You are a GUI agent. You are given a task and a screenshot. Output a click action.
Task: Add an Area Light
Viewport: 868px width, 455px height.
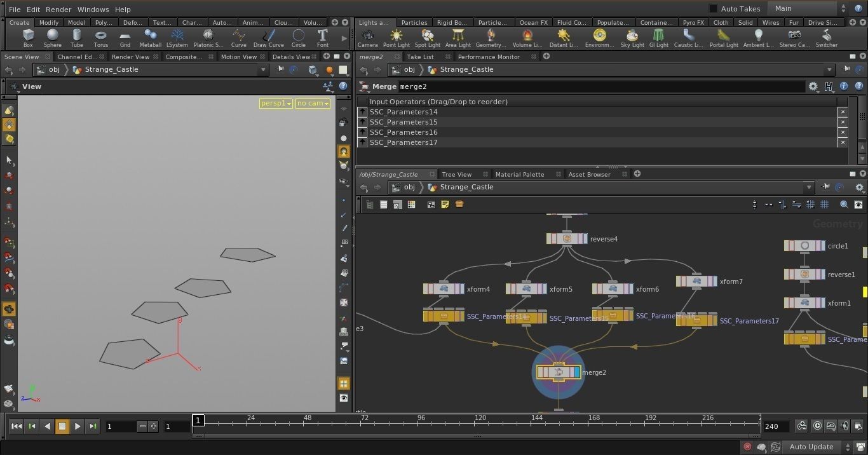point(458,38)
